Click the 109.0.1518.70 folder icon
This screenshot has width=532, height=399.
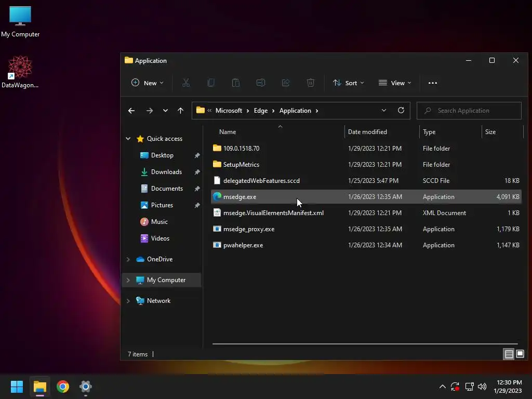(x=217, y=148)
